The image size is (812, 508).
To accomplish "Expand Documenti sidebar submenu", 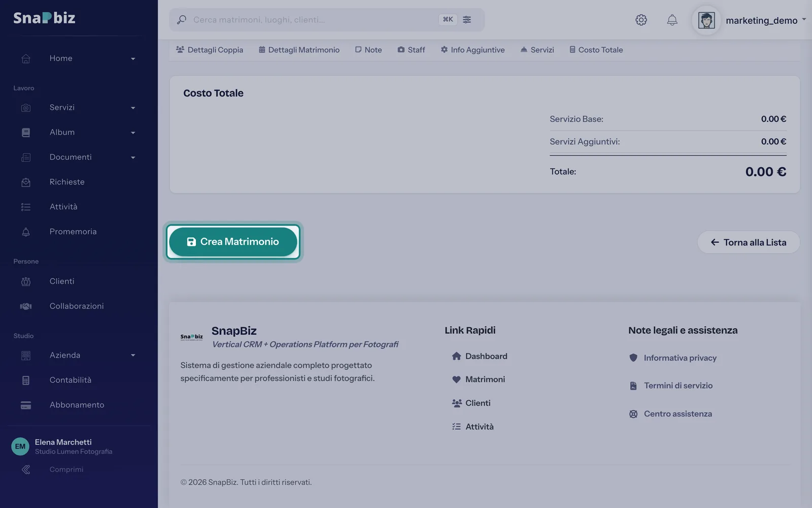I will coord(133,158).
